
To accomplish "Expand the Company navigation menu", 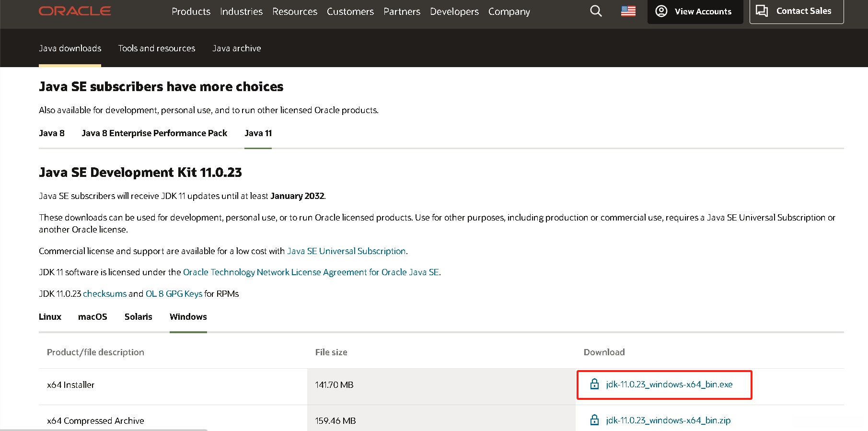I will tap(509, 12).
